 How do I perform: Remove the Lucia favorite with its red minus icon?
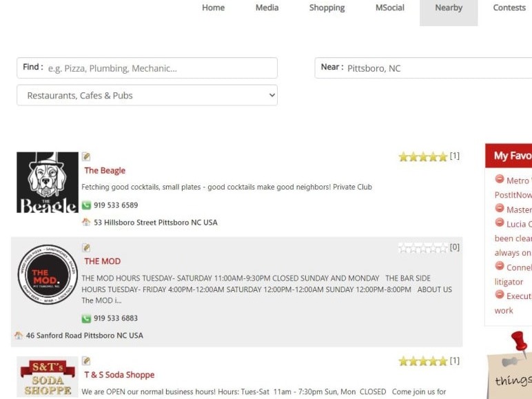pyautogui.click(x=500, y=222)
